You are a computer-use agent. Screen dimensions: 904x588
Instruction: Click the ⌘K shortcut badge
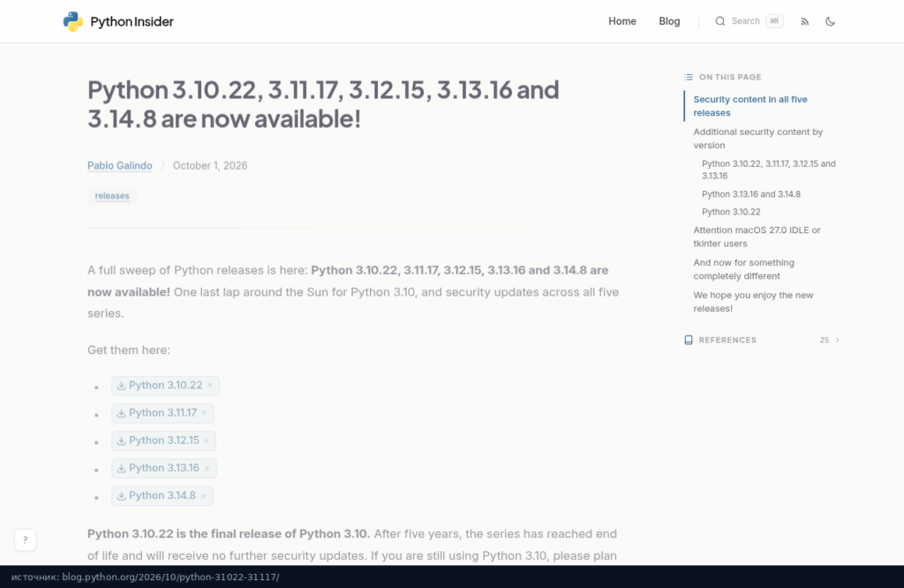(x=774, y=21)
